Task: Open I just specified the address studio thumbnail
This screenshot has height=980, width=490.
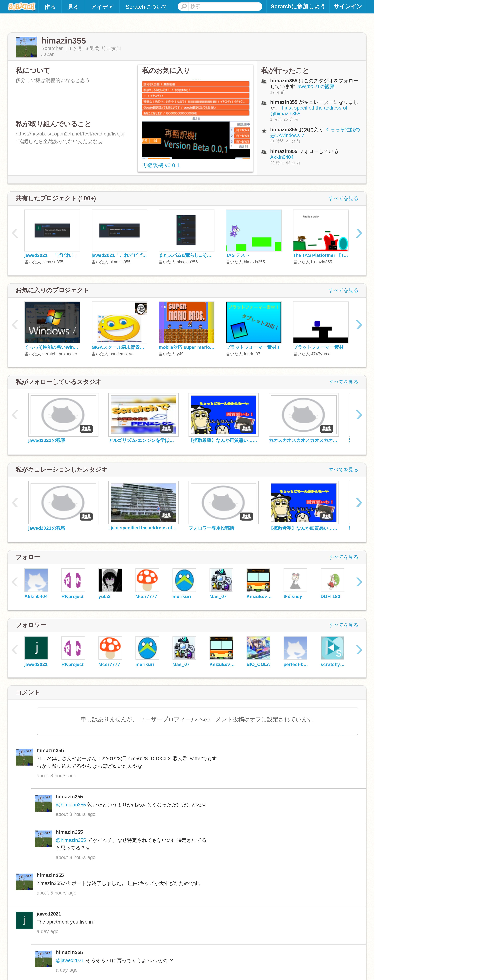Action: 143,503
